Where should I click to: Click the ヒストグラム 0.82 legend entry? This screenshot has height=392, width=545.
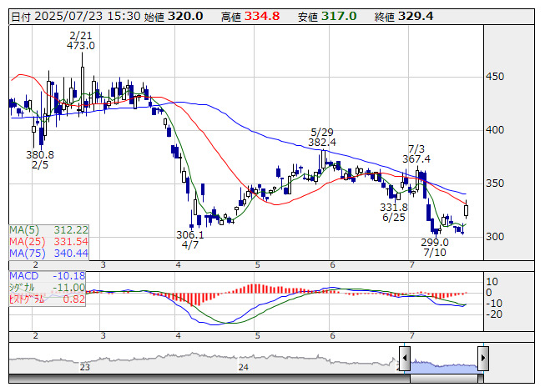48,299
